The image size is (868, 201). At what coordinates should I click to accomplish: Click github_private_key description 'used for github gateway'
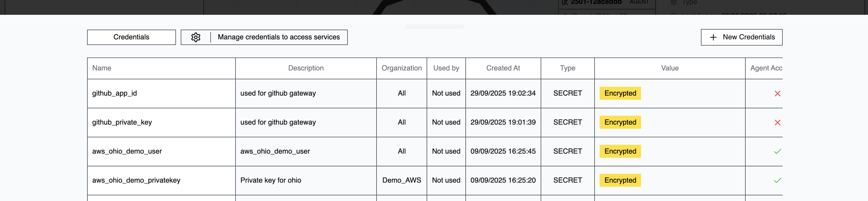coord(278,122)
